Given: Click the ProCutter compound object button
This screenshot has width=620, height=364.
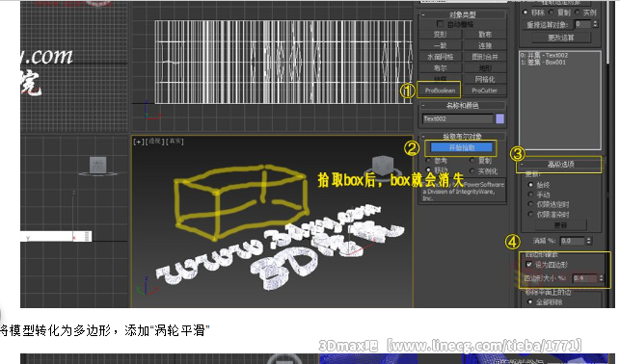Looking at the screenshot, I should pos(484,91).
